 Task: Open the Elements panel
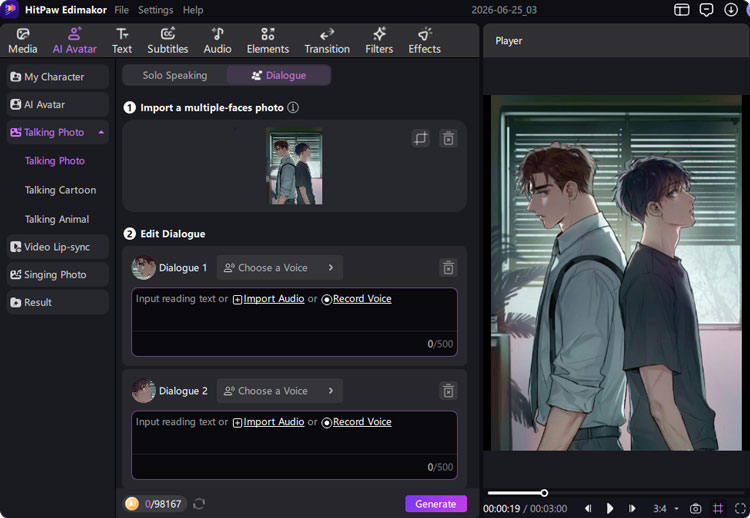point(268,41)
